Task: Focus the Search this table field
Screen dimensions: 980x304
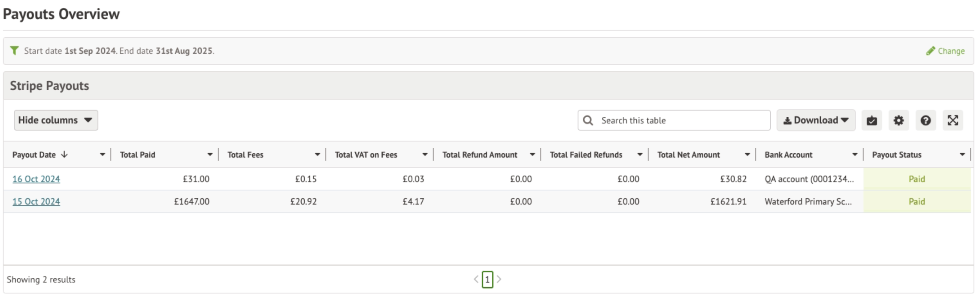Action: click(682, 121)
